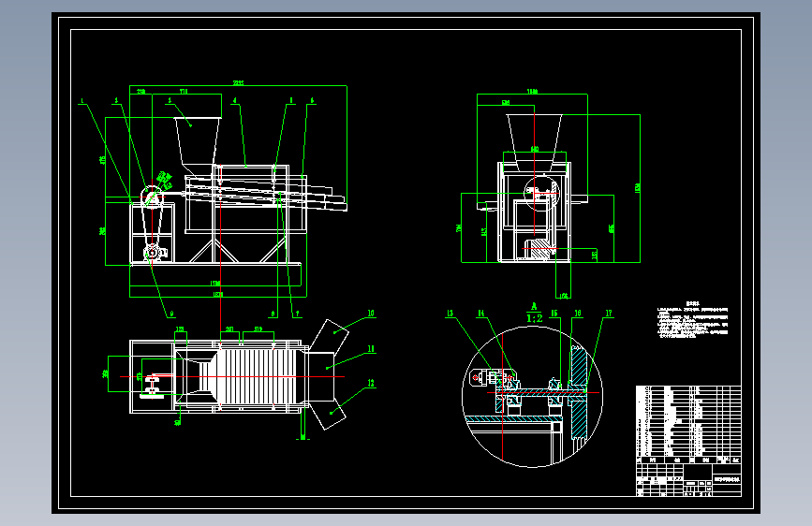Click part callout number 14
812x526 pixels.
click(481, 314)
